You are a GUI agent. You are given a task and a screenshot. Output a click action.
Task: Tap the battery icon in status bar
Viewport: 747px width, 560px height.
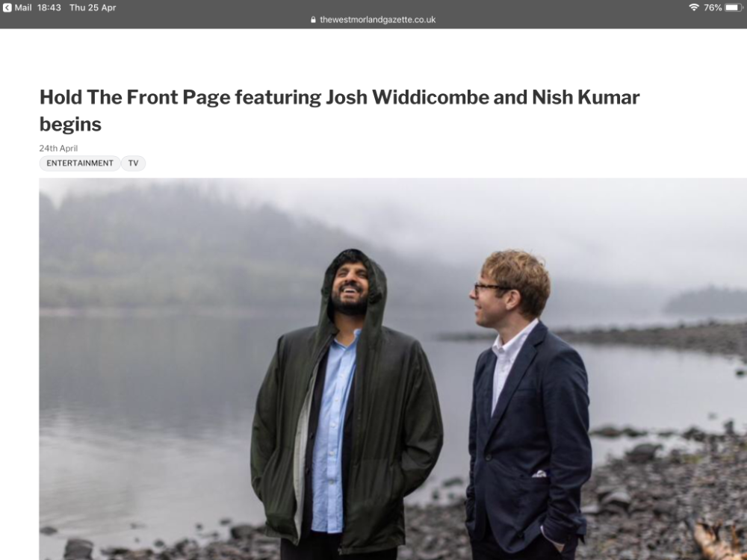(x=734, y=7)
